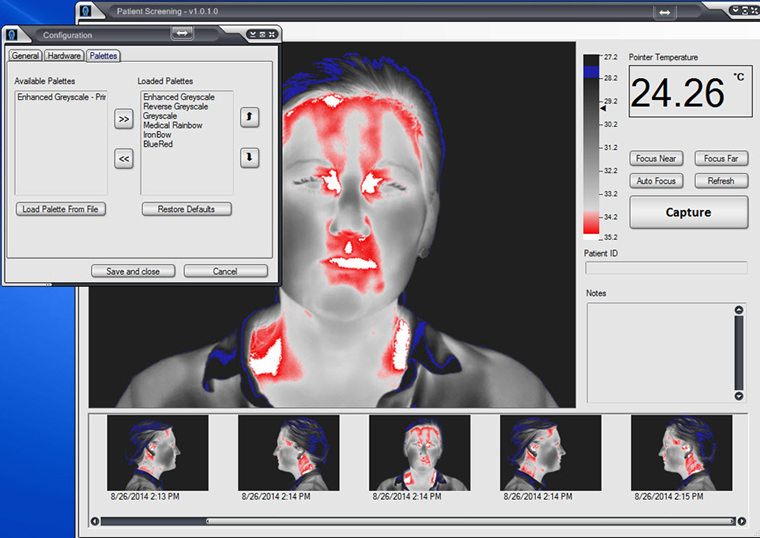This screenshot has width=760, height=538.
Task: Cancel the Configuration dialog
Action: [x=225, y=271]
